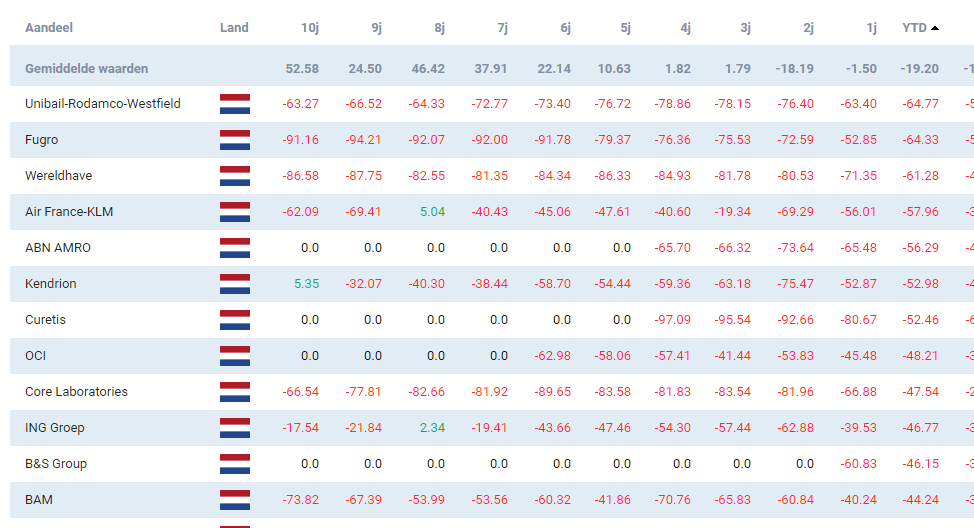
Task: Select ING Groep YTD value -46.77
Action: (x=920, y=428)
